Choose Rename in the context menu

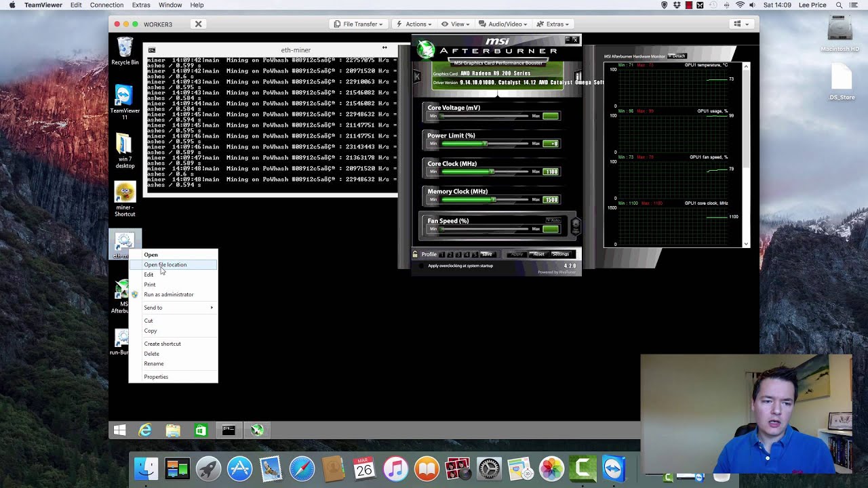click(174, 364)
